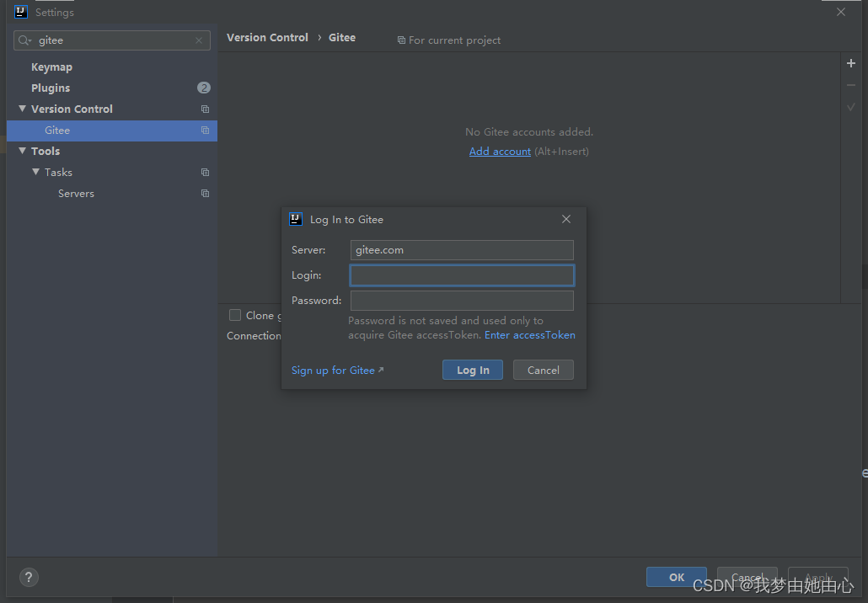Focus the Password input field
Viewport: 868px width, 603px height.
462,301
